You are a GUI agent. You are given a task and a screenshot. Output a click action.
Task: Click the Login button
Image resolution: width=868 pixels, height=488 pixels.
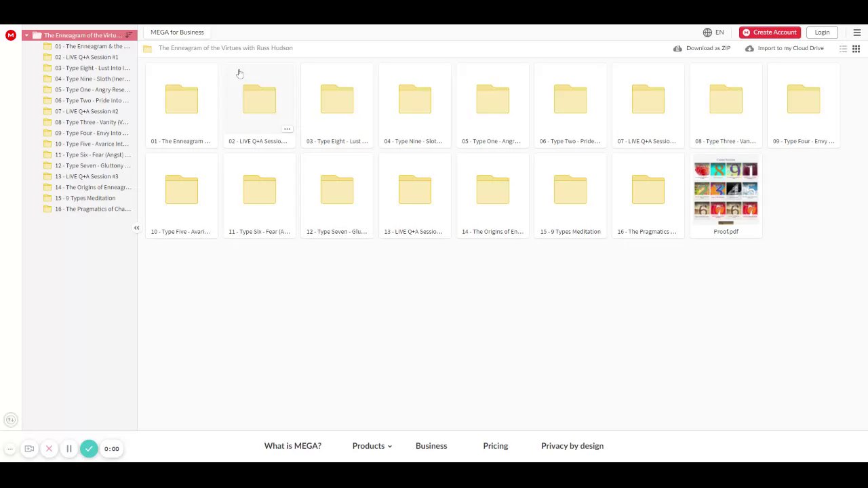coord(822,33)
